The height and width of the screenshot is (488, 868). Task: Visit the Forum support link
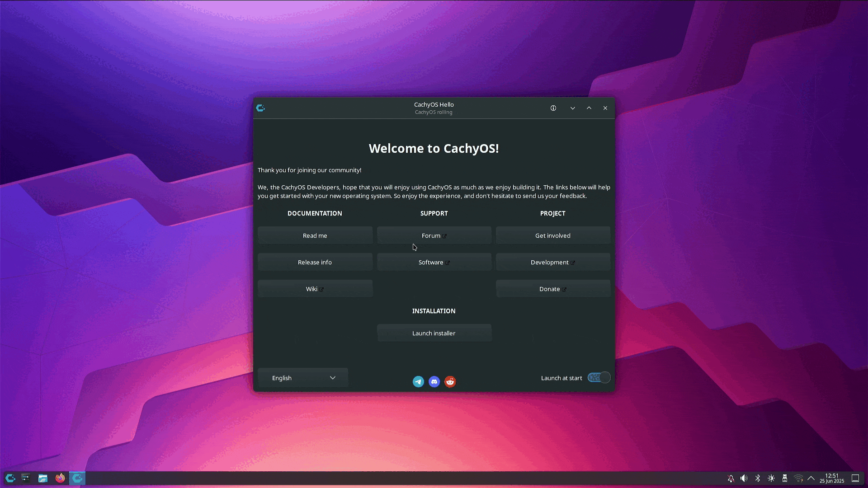pos(434,235)
